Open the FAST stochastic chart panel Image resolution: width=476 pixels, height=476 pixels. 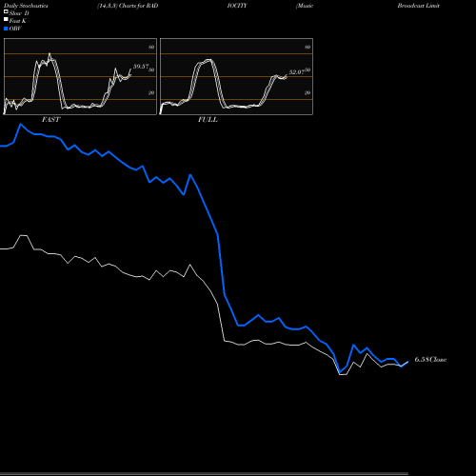coord(80,76)
